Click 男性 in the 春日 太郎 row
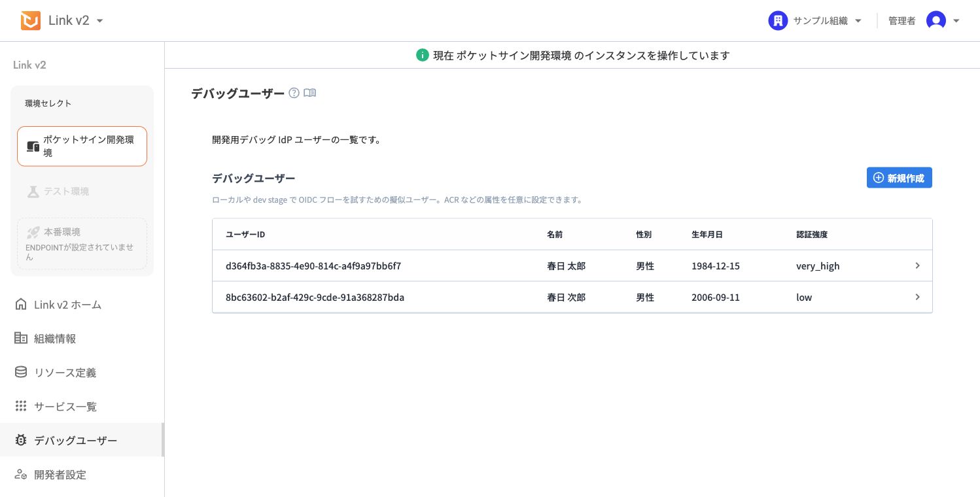980x497 pixels. (x=645, y=266)
